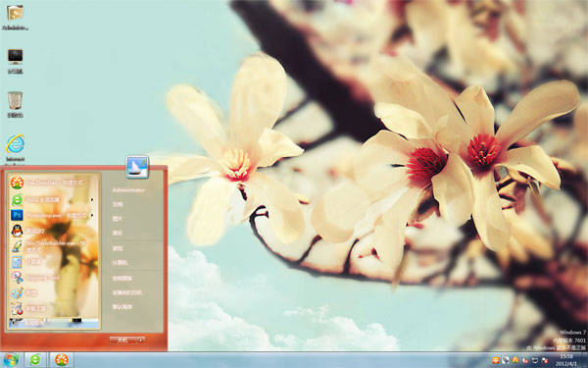588x368 pixels.
Task: Launch the QQ penguin app from Start menu
Action: pos(53,231)
